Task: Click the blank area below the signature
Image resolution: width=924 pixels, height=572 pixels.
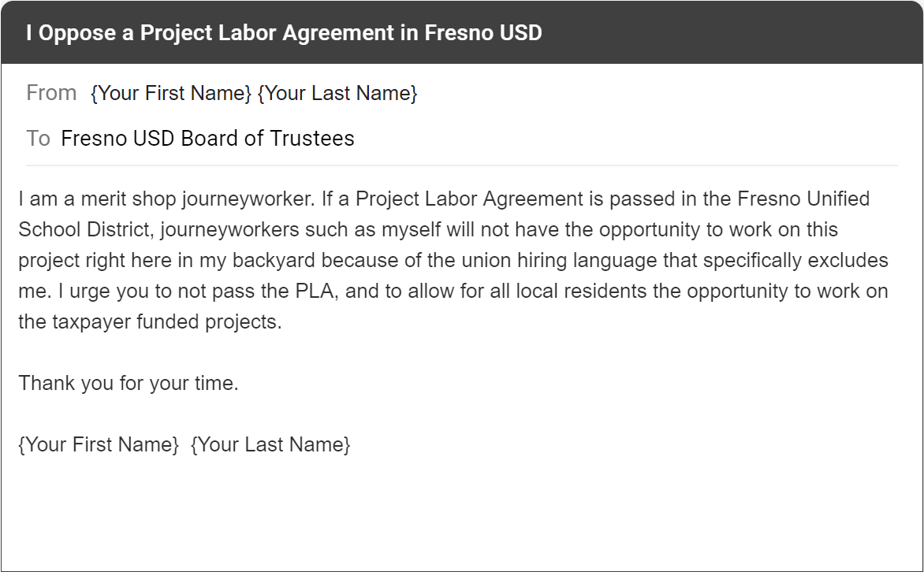Action: (461, 512)
